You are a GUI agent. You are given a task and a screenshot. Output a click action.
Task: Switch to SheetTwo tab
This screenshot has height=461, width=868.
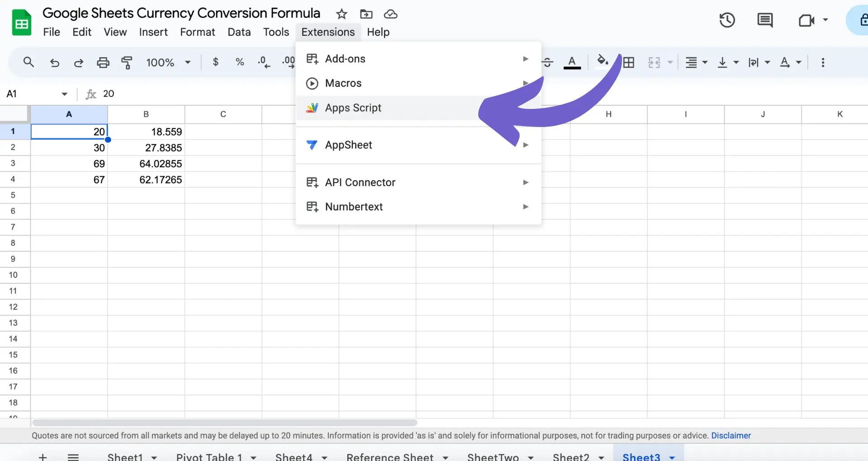coord(493,457)
